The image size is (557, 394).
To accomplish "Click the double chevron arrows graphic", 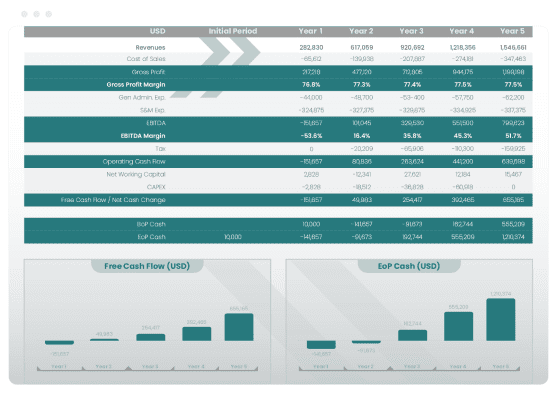I will point(230,52).
